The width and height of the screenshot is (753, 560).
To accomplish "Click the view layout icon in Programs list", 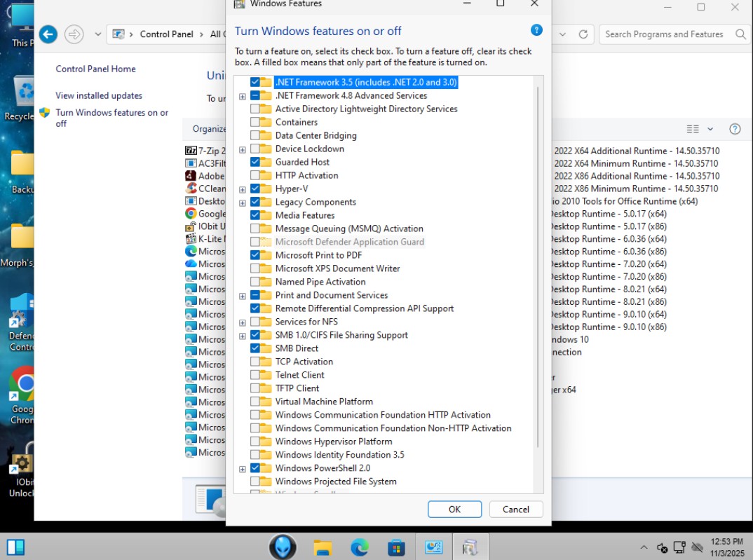I will tap(693, 128).
